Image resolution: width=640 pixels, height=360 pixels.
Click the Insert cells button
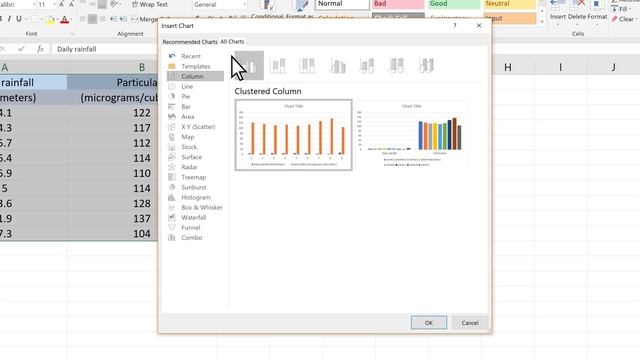(x=558, y=12)
